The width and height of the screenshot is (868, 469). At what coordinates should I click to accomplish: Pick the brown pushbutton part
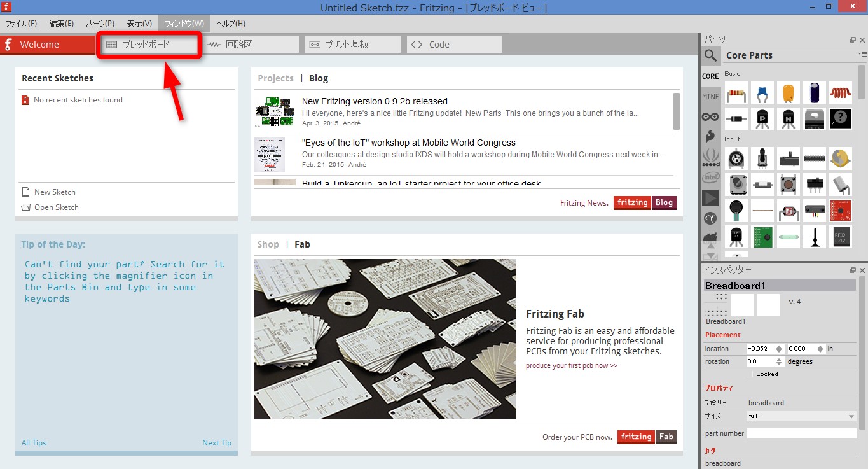(789, 185)
